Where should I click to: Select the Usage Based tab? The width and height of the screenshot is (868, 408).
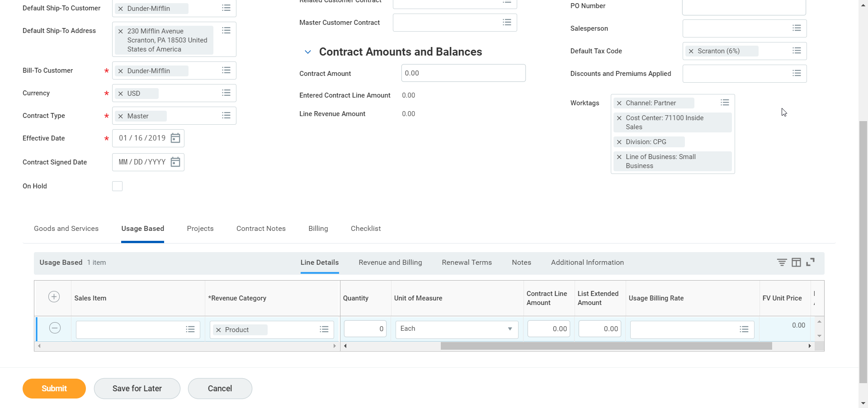[142, 229]
